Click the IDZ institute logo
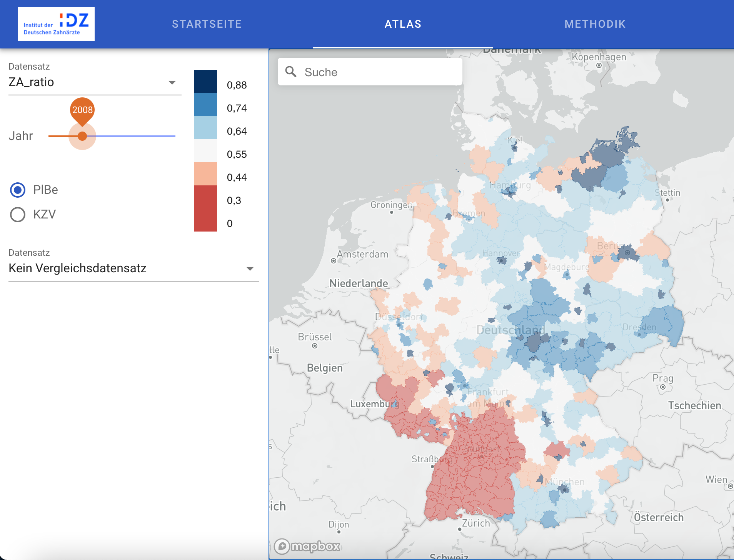Viewport: 734px width, 560px height. click(x=56, y=24)
